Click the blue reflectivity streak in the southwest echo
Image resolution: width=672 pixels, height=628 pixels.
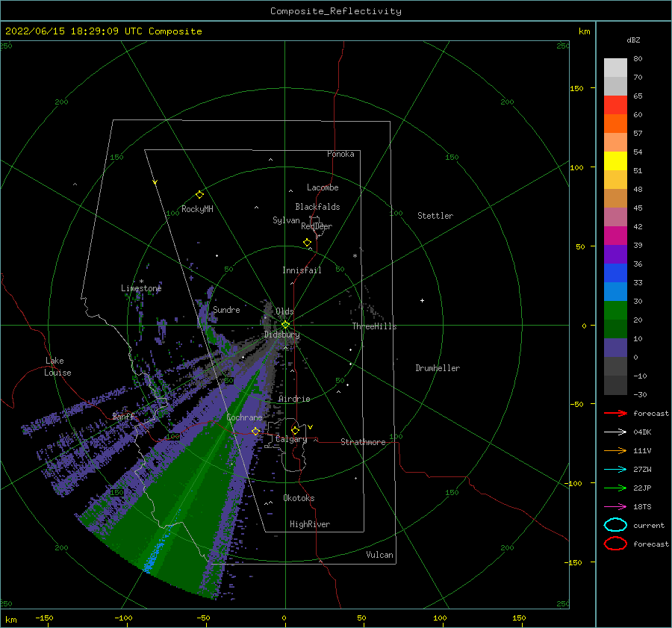point(155,552)
